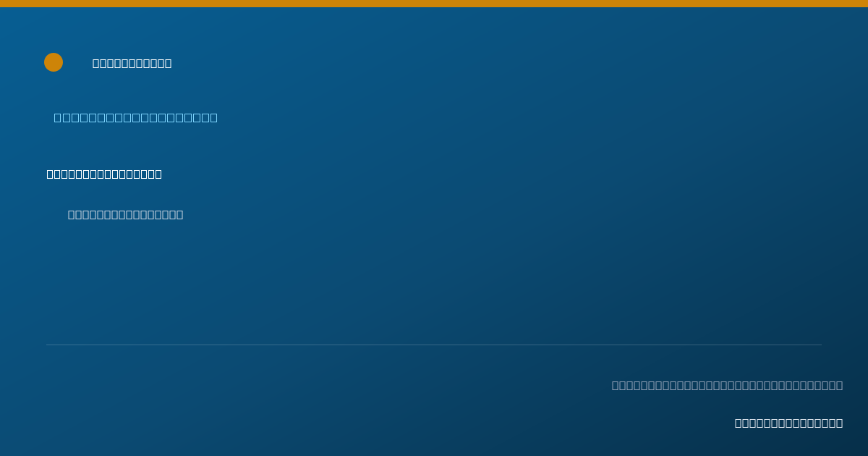Click the last character of light blue line
Viewport: 868px width, 456px height.
point(213,117)
